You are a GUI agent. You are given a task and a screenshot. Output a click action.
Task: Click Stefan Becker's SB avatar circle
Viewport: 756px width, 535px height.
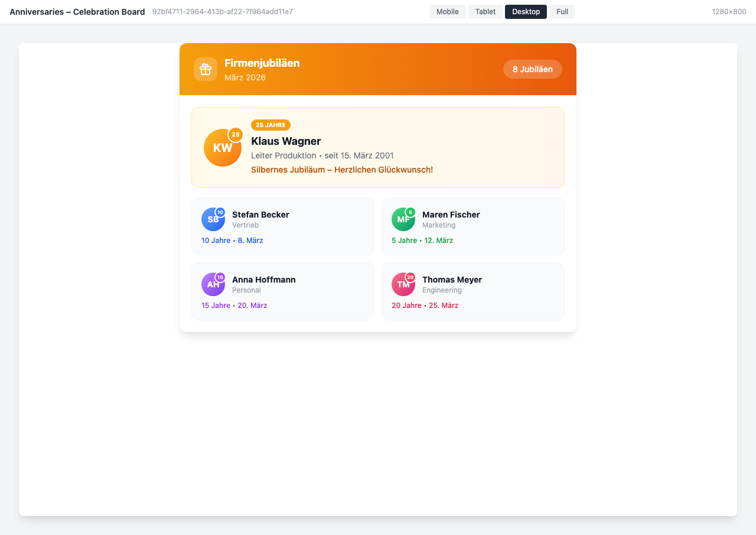point(213,219)
